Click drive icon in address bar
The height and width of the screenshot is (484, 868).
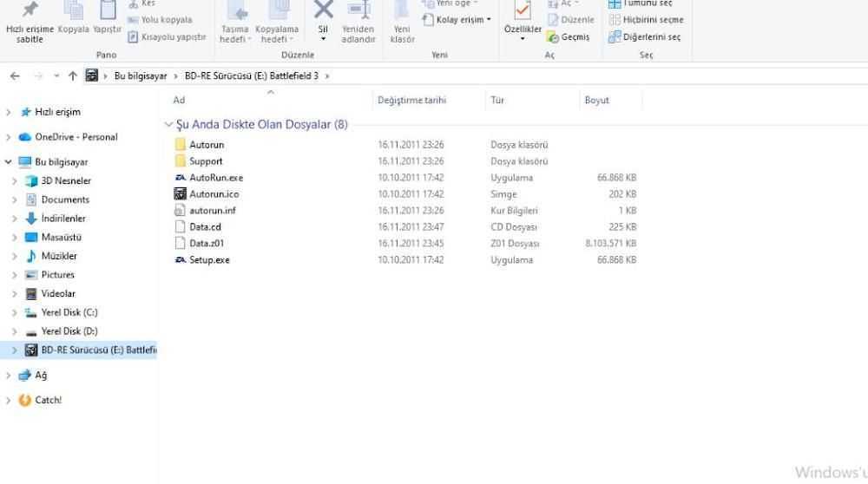91,75
